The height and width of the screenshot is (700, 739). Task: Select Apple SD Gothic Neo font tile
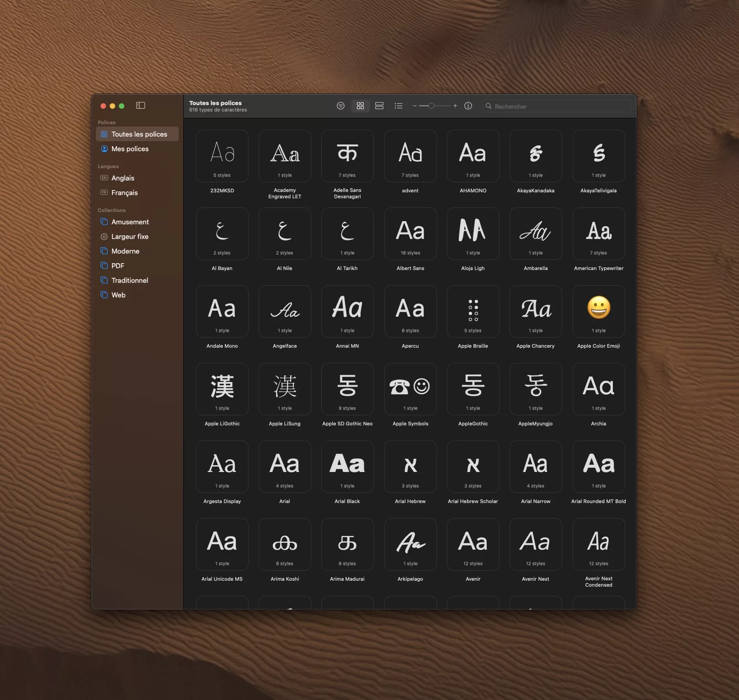pyautogui.click(x=347, y=389)
